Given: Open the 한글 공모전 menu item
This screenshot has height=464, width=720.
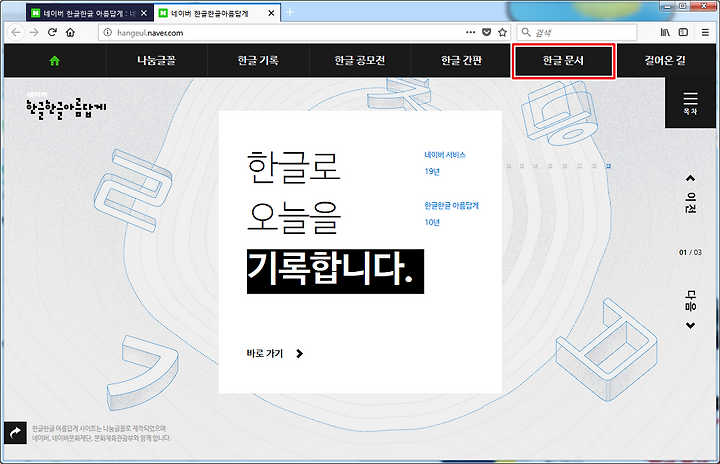Looking at the screenshot, I should coord(360,60).
